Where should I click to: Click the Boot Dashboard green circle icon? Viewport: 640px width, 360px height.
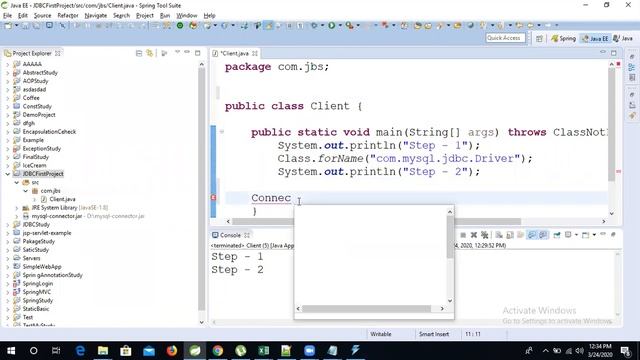[x=180, y=25]
